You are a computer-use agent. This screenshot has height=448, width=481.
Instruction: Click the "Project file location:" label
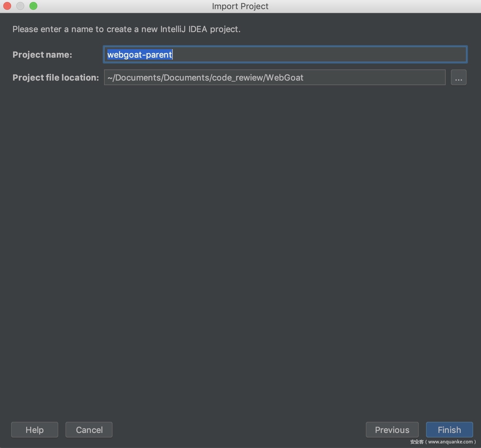pos(56,78)
